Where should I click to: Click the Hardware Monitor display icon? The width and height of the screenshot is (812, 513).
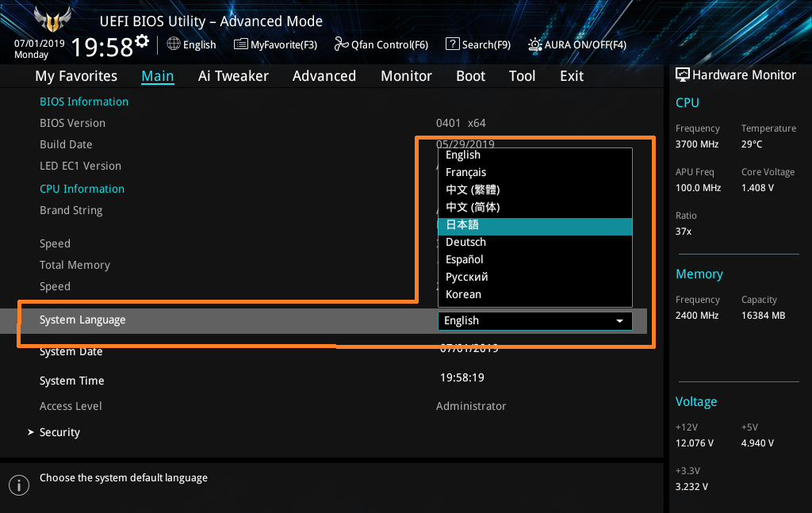[683, 75]
